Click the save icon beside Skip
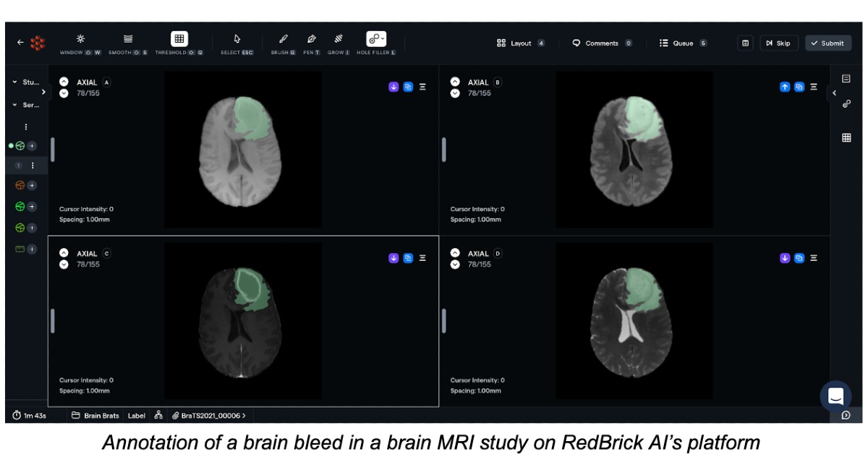This screenshot has width=868, height=470. point(745,43)
